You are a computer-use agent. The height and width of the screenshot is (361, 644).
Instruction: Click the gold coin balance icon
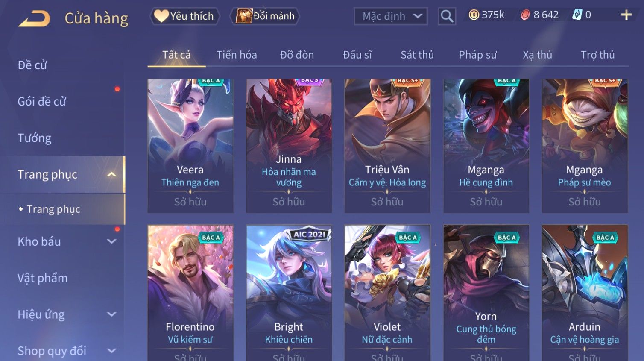pyautogui.click(x=474, y=15)
